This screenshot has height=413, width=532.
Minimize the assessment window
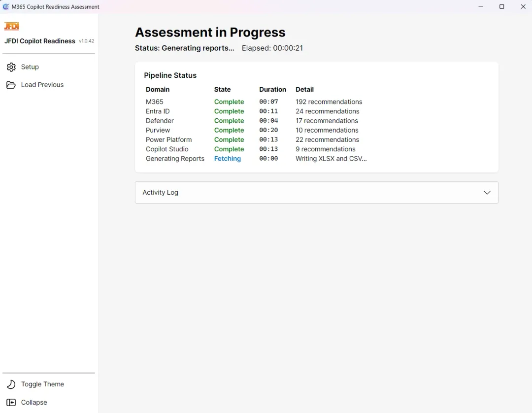coord(480,6)
